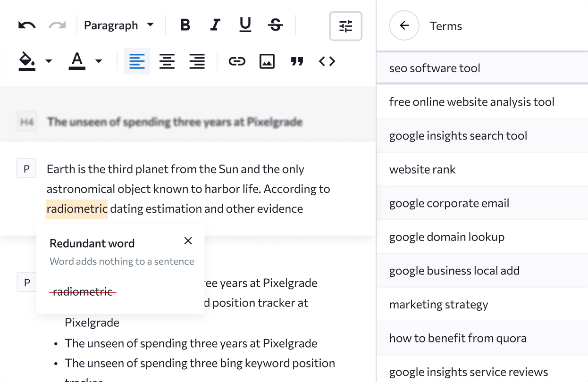This screenshot has width=588, height=382.
Task: Select the P block marker beside Earth paragraph
Action: (26, 168)
